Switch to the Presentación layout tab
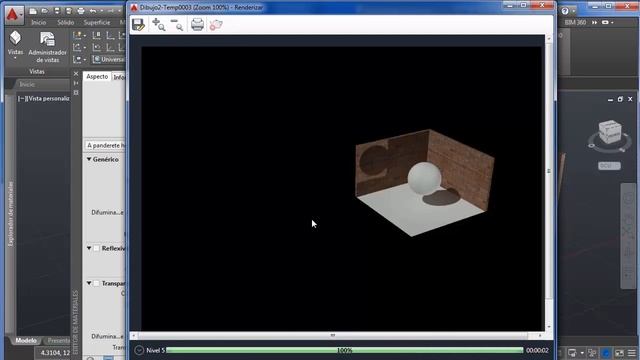Viewport: 640px width, 360px height. (x=57, y=340)
